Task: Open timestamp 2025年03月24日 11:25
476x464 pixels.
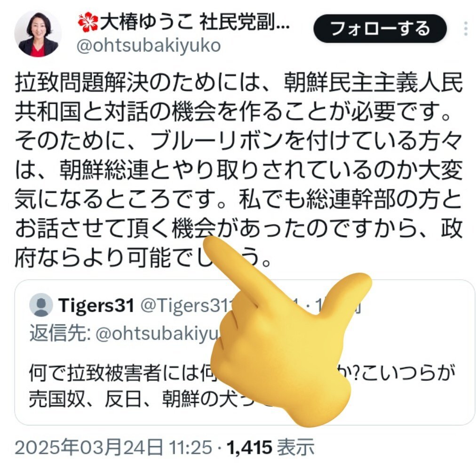Action: point(113,448)
